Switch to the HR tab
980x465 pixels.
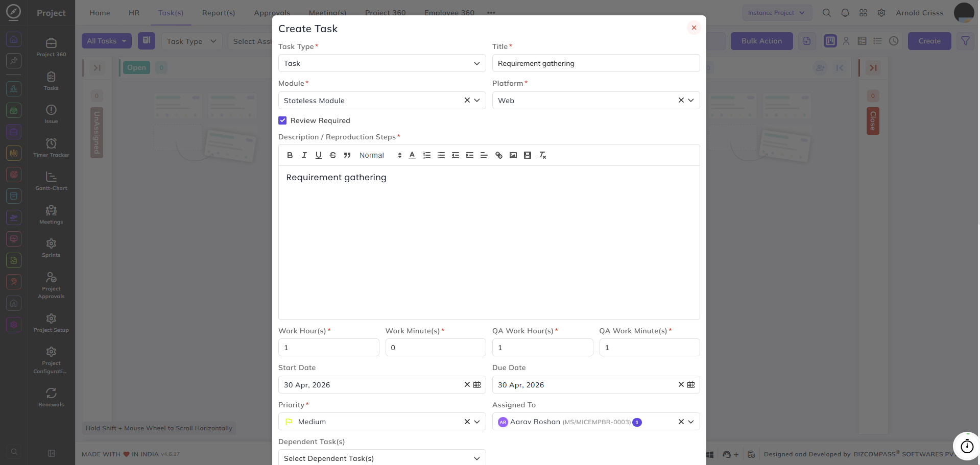[x=134, y=13]
